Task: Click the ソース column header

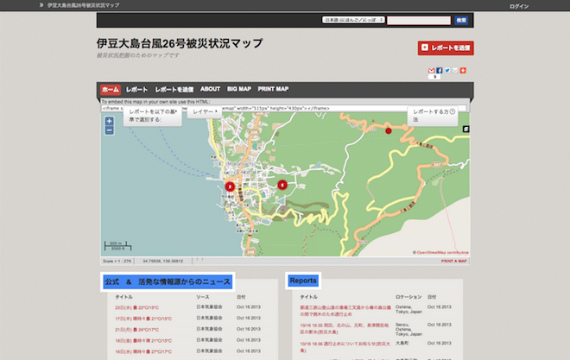Action: pyautogui.click(x=203, y=297)
